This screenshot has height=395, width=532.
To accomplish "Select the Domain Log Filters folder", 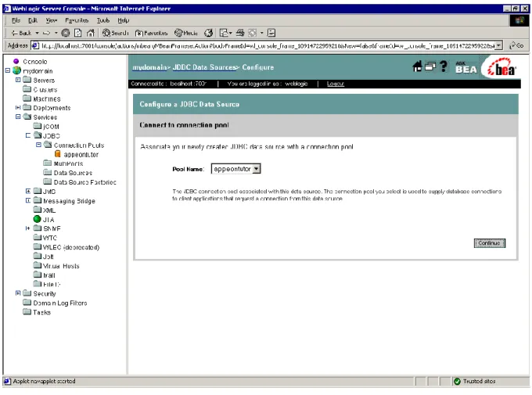I will [x=60, y=303].
